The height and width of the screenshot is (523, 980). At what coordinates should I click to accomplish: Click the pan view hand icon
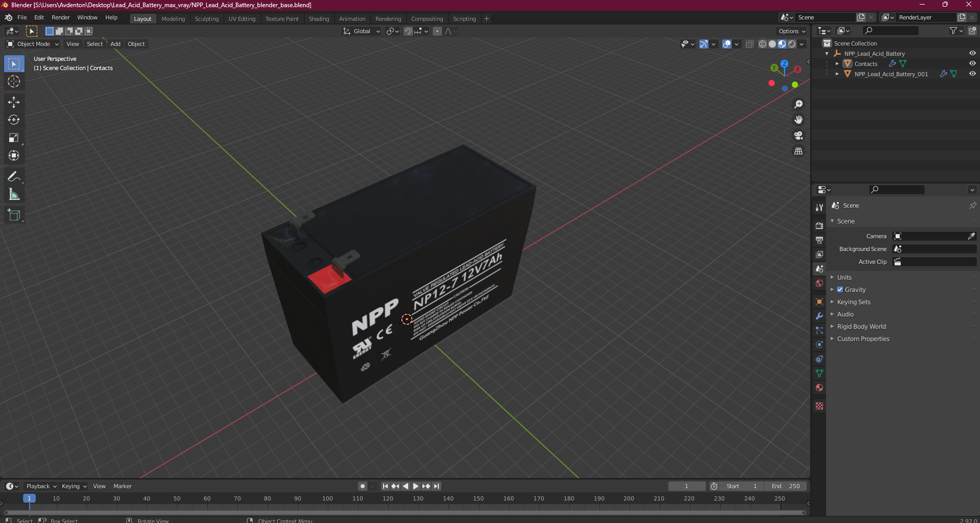pos(798,120)
